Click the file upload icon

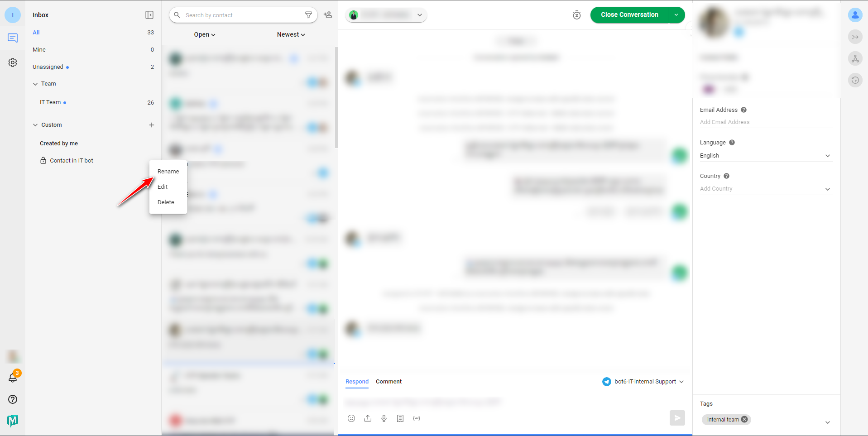[368, 418]
